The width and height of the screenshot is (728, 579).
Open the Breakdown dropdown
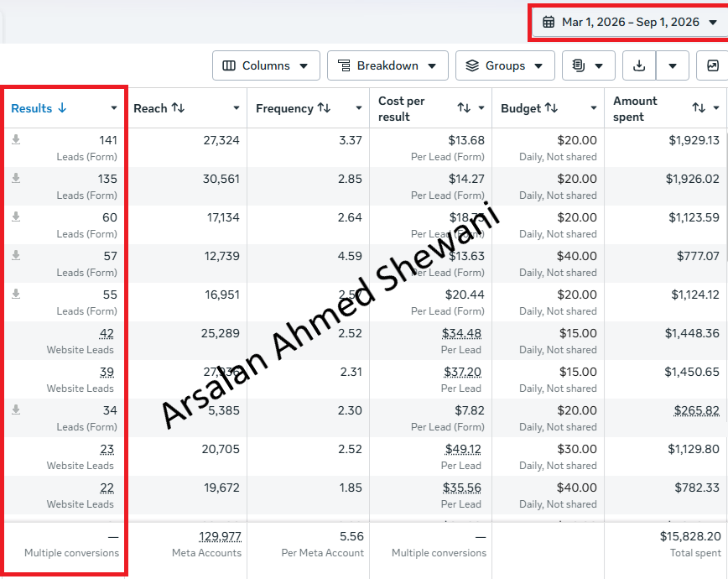click(x=387, y=65)
